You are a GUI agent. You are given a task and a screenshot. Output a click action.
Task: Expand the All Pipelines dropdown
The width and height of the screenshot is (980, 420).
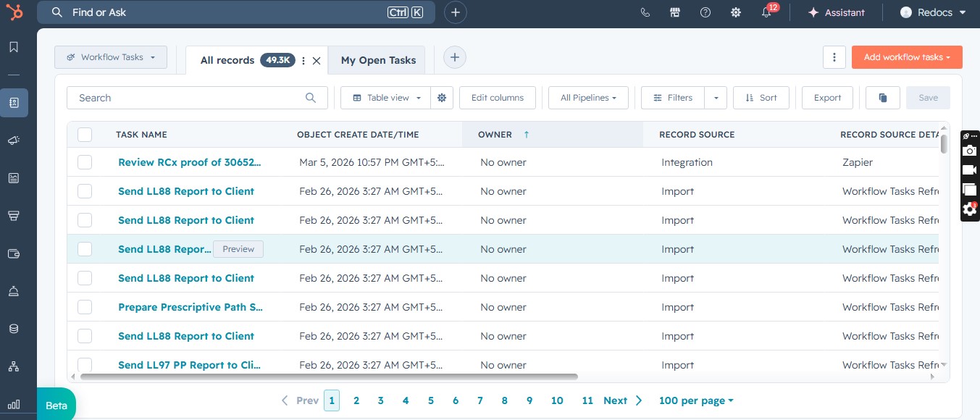coord(588,98)
